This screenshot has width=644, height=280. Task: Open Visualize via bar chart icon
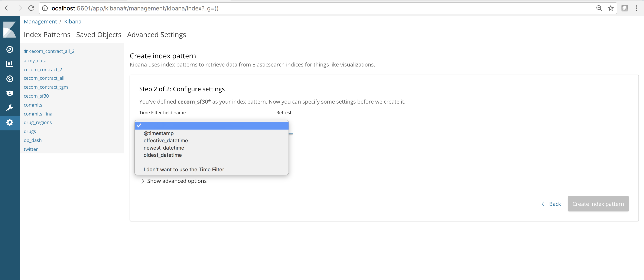point(10,64)
